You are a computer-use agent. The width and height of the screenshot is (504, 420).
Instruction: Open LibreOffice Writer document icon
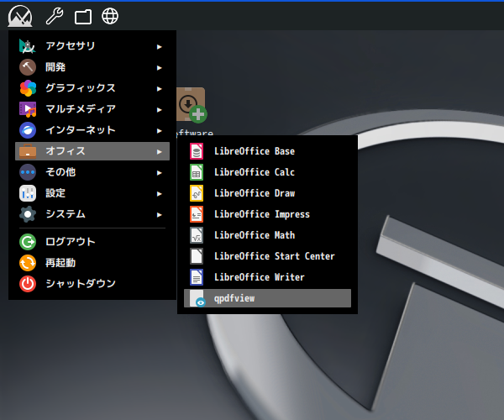click(197, 277)
